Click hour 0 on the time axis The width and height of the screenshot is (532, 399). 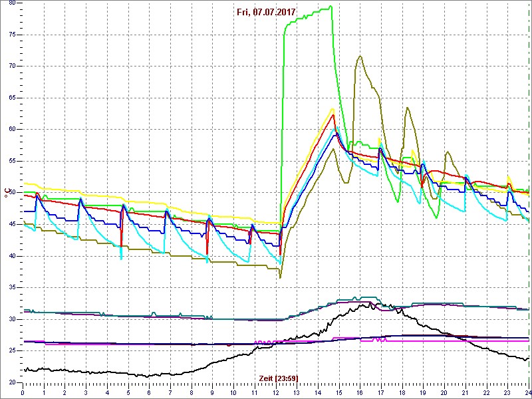(x=23, y=392)
